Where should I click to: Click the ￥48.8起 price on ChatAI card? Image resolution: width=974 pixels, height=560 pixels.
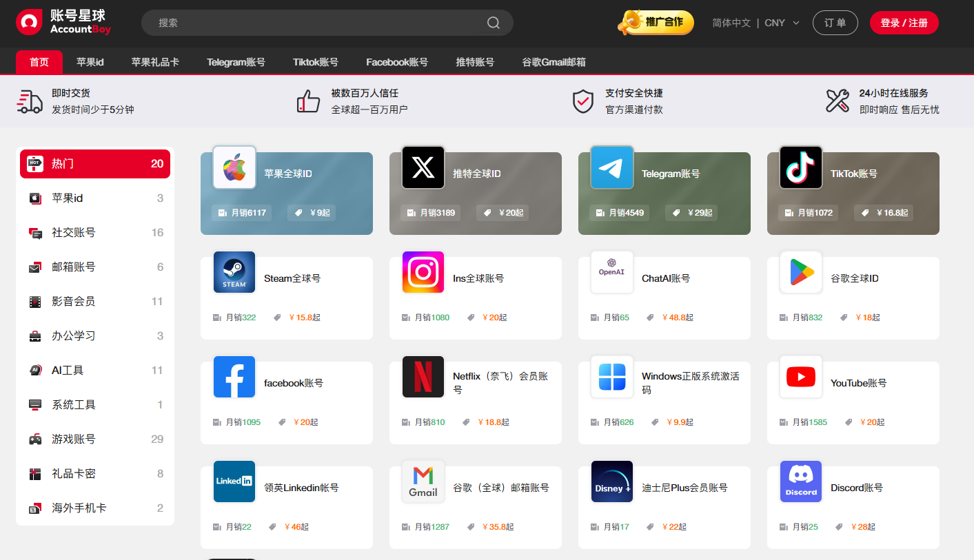pyautogui.click(x=677, y=318)
